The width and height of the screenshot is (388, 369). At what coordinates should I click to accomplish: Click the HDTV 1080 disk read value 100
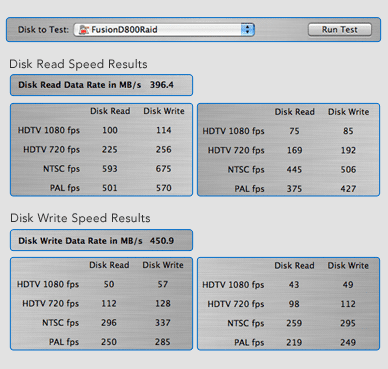tap(110, 130)
